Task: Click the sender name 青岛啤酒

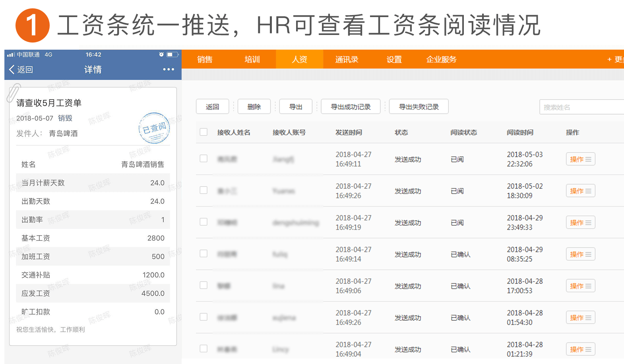Action: coord(63,134)
